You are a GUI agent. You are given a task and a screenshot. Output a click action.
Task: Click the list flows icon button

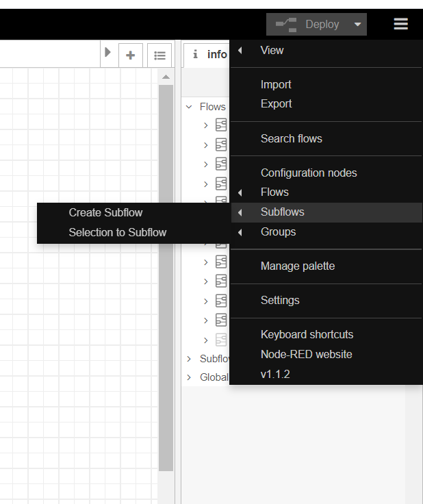pyautogui.click(x=159, y=55)
